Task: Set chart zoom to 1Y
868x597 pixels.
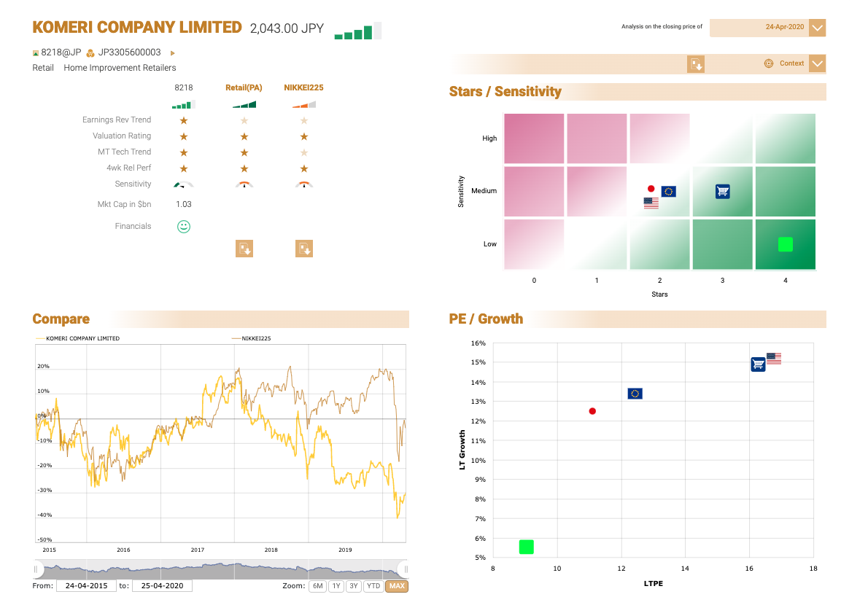Action: [336, 586]
